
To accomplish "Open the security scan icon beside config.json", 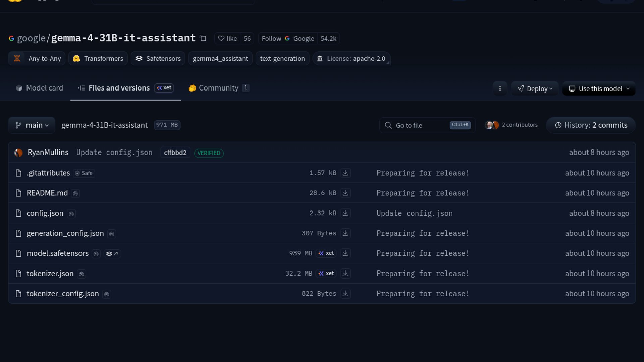I will 71,214.
